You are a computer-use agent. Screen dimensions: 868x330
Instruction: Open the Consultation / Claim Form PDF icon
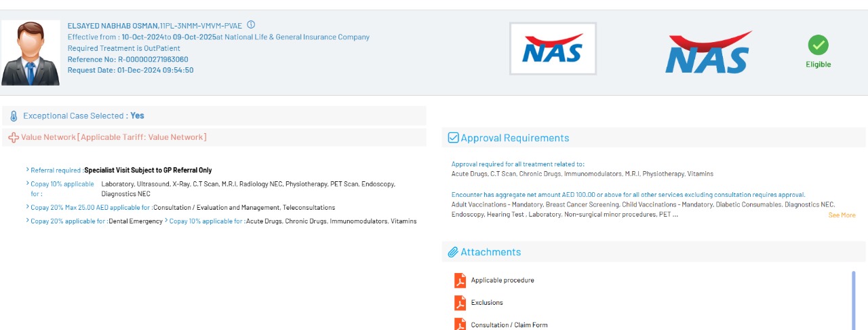coord(460,324)
